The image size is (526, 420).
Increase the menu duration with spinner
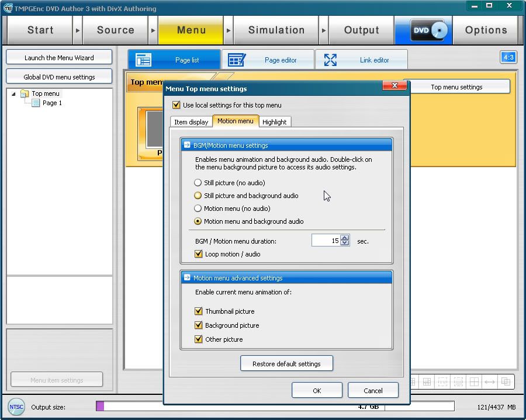pyautogui.click(x=345, y=238)
